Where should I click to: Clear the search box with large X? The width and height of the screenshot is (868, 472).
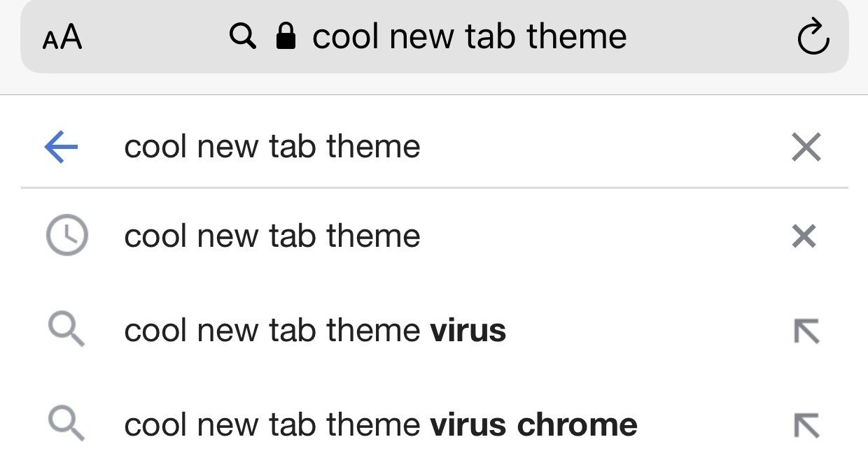(806, 148)
